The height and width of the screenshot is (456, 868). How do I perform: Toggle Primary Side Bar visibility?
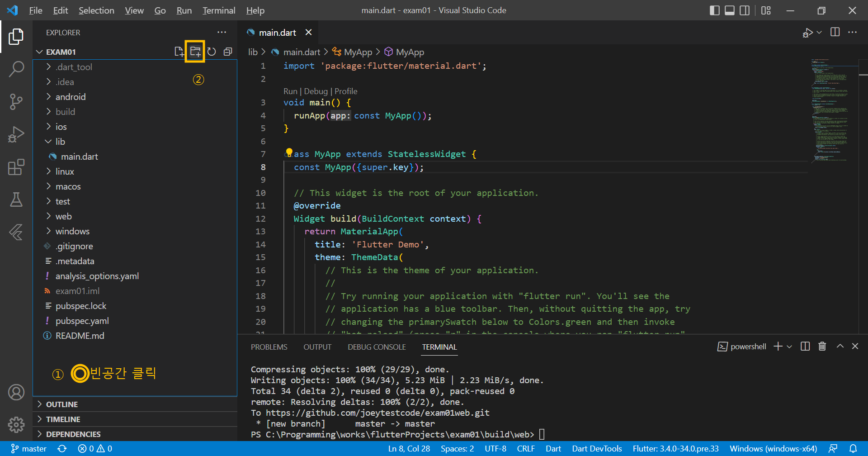click(715, 10)
